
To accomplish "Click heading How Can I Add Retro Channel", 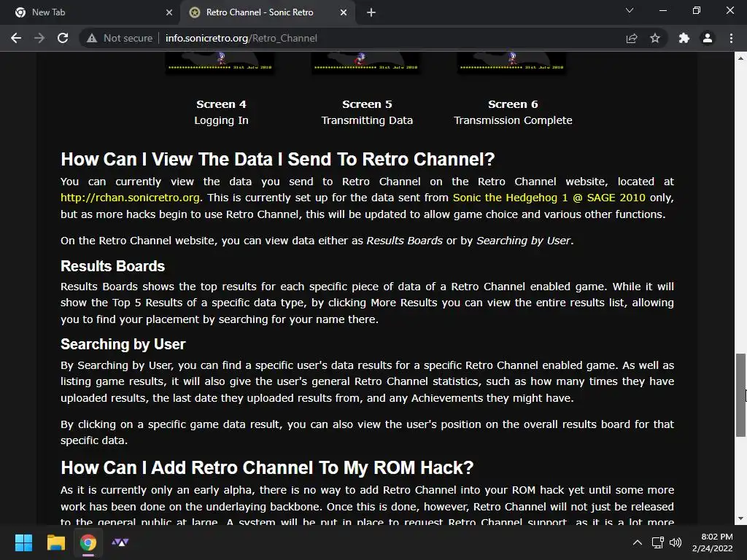I will (x=267, y=467).
